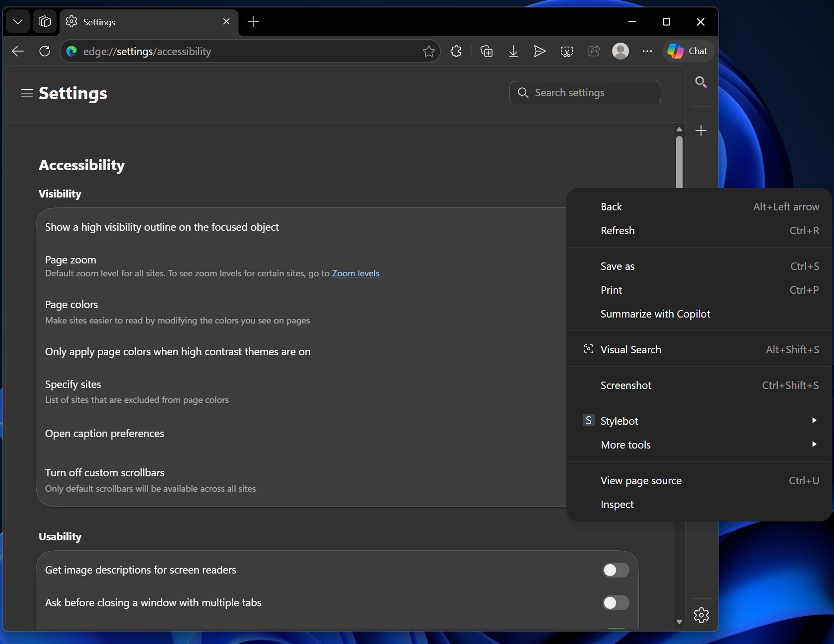Start a Web capture with the scissors icon
834x644 pixels.
[x=566, y=51]
